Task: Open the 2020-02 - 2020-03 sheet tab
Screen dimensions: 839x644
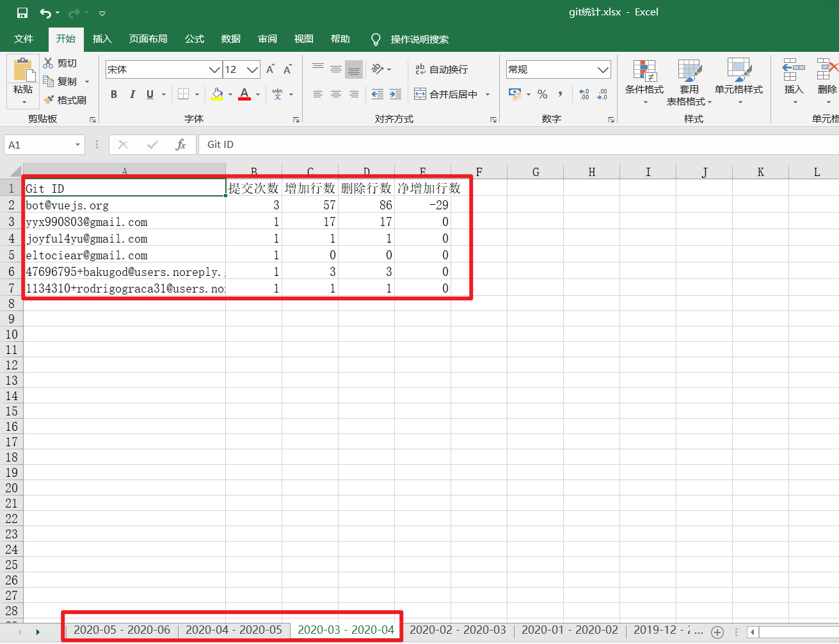Action: (458, 630)
